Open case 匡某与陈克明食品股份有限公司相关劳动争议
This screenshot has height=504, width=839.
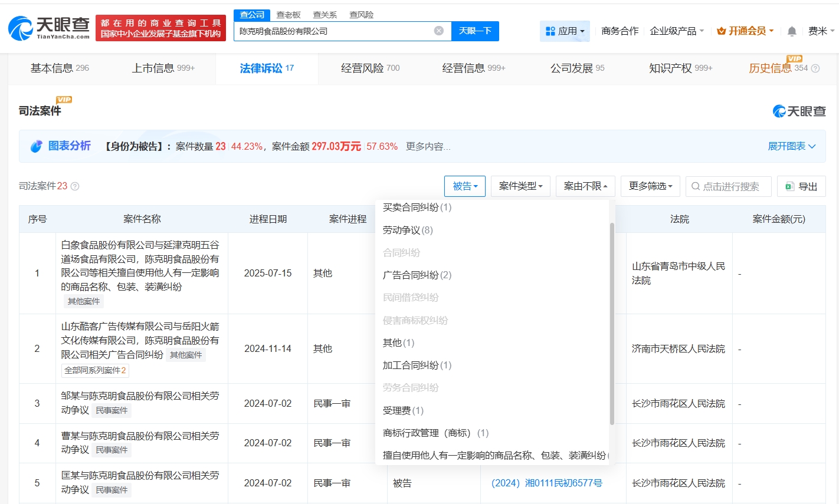coord(140,483)
